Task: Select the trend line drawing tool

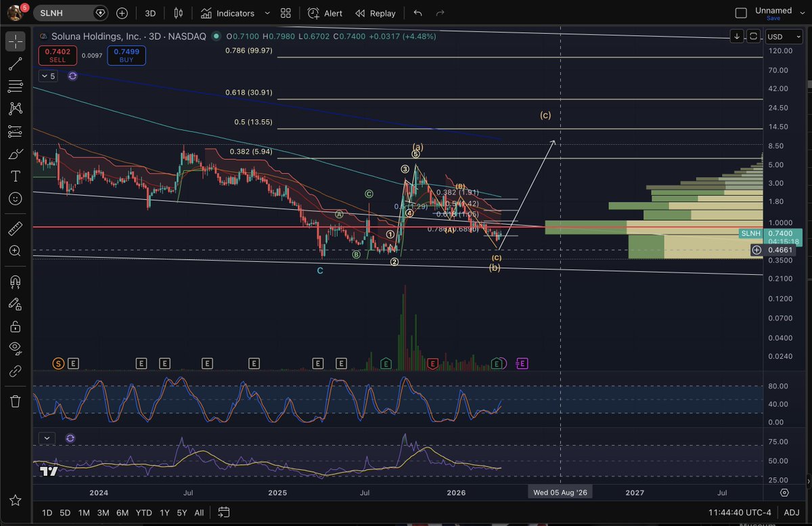Action: pyautogui.click(x=16, y=64)
